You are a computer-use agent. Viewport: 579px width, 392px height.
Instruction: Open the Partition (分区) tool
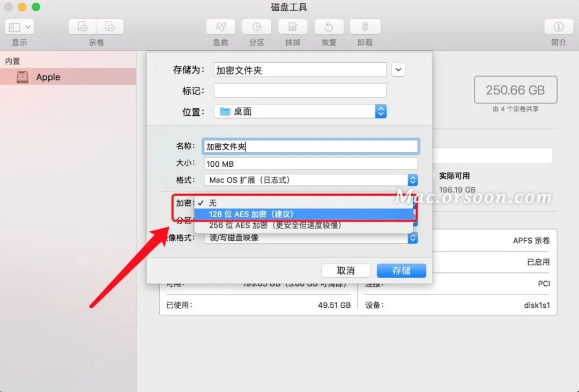(x=257, y=27)
